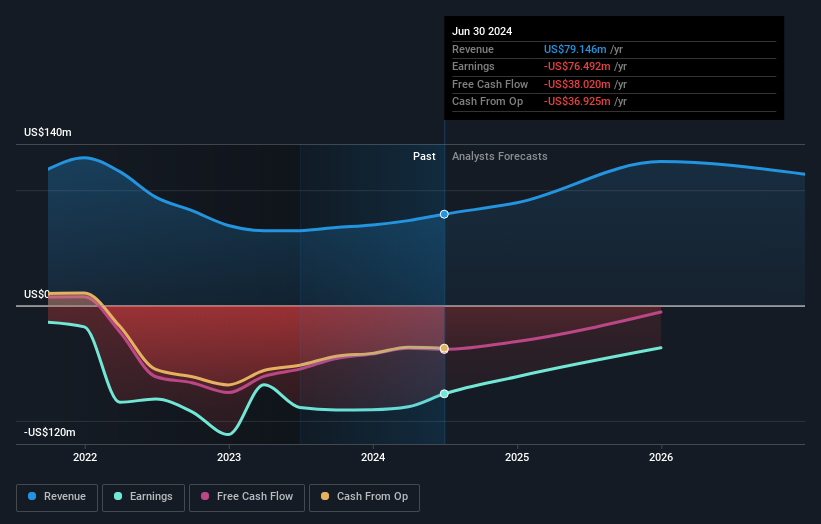This screenshot has width=821, height=524.
Task: Click the 2025 x-axis label
Action: (x=517, y=458)
